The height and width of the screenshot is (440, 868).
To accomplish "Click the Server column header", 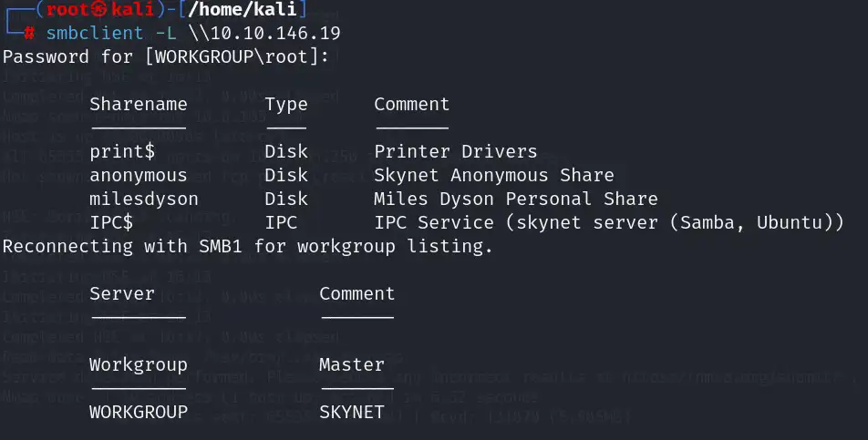I will click(x=122, y=293).
